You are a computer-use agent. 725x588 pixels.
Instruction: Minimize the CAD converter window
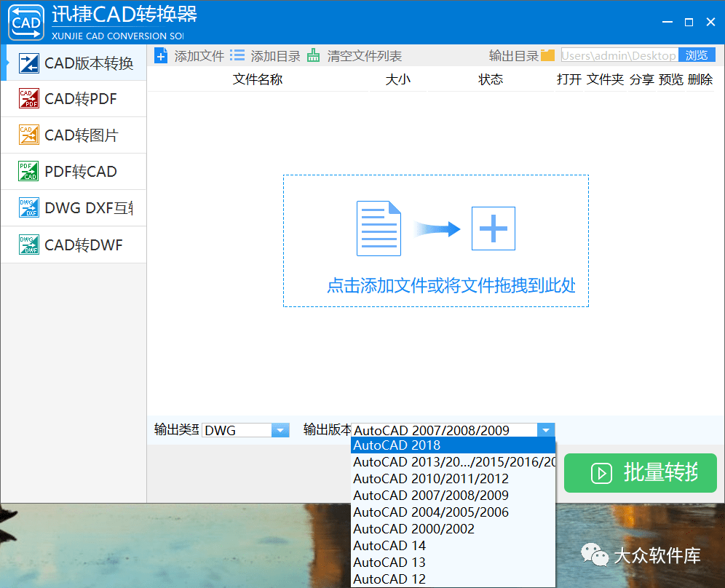click(x=667, y=22)
